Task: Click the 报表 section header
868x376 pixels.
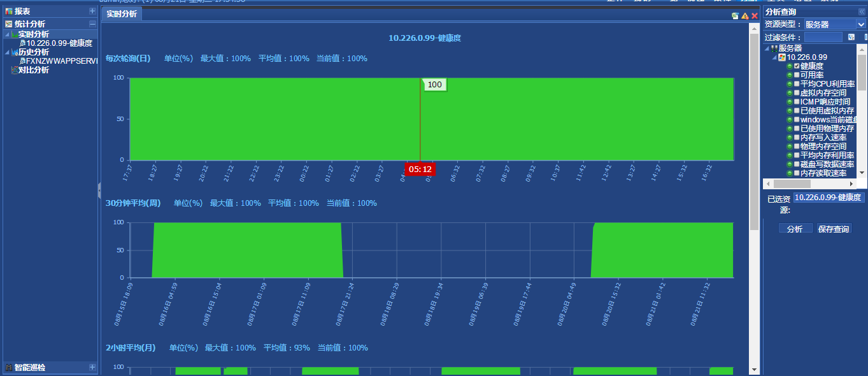Action: pyautogui.click(x=50, y=11)
